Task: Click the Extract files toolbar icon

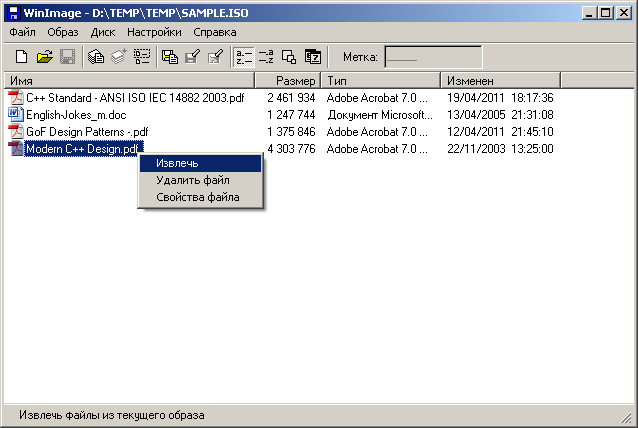Action: 192,57
